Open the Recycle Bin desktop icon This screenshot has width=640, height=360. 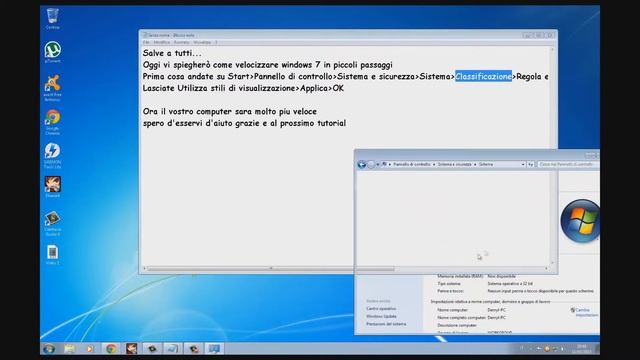52,18
